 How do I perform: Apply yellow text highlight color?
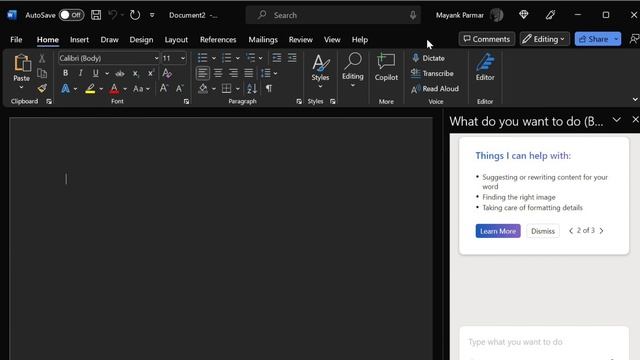90,89
